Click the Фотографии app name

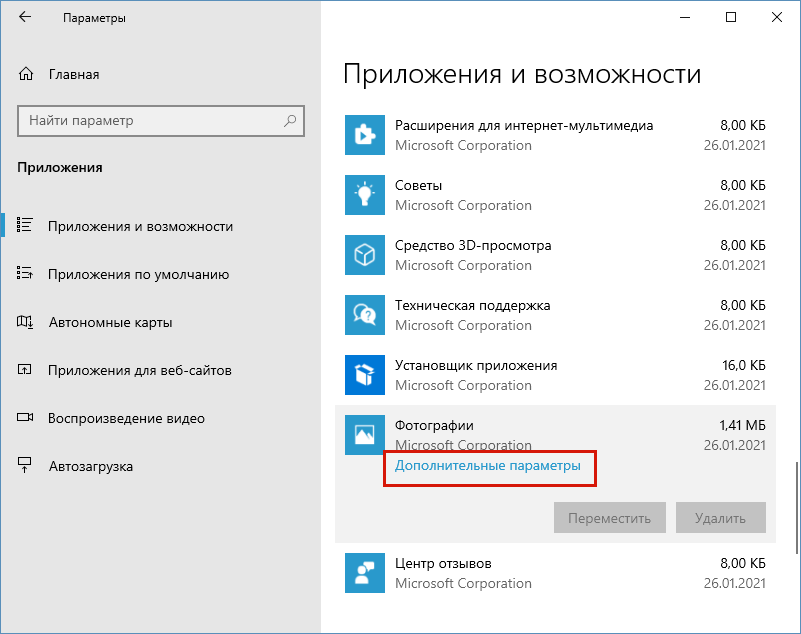click(x=434, y=426)
